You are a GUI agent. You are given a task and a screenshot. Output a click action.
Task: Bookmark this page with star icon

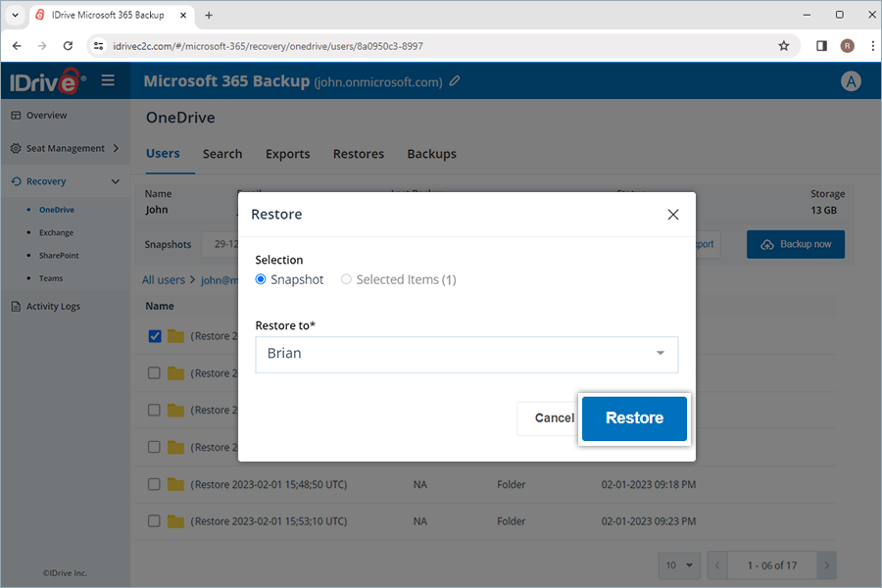click(784, 46)
